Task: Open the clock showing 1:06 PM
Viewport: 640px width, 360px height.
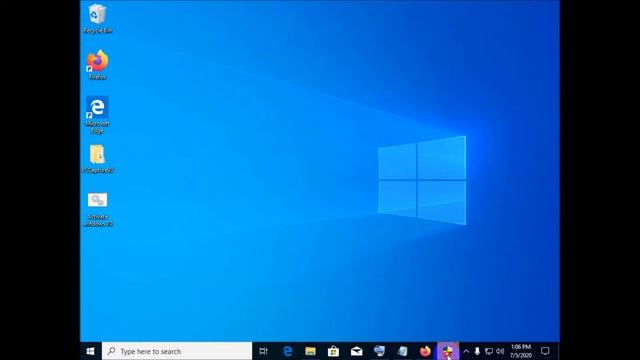Action: [x=521, y=351]
